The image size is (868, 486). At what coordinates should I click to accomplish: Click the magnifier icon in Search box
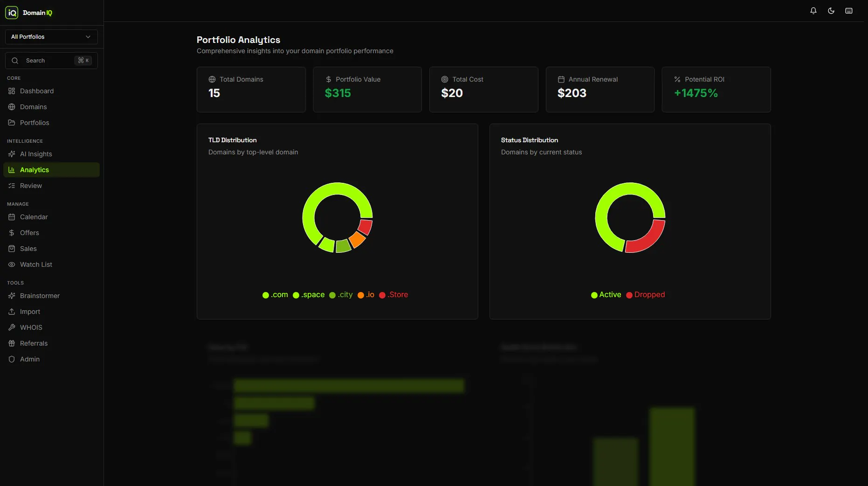click(15, 61)
